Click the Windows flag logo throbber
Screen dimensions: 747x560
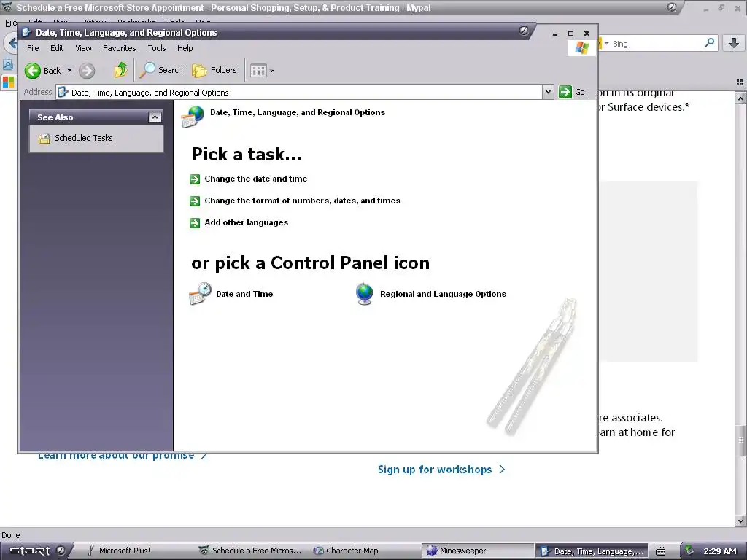tap(581, 47)
